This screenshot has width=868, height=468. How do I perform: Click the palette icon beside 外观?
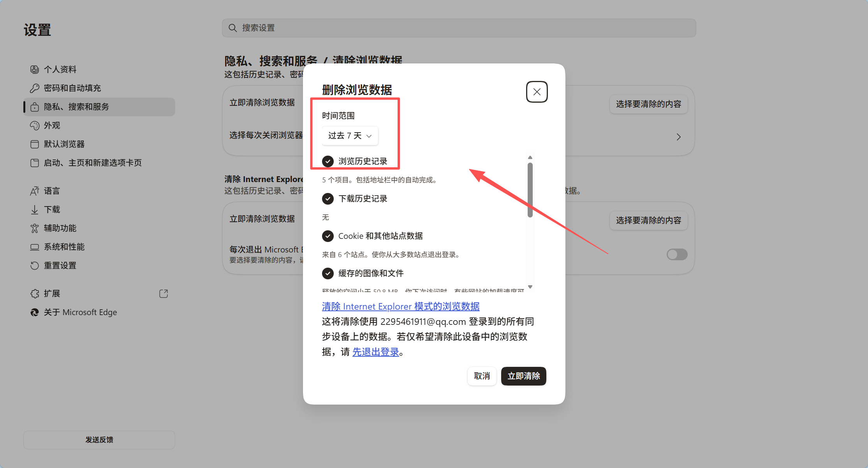[x=35, y=125]
